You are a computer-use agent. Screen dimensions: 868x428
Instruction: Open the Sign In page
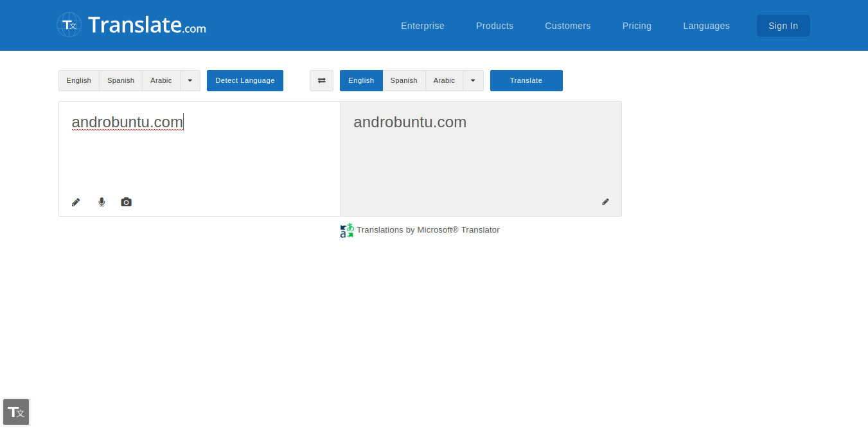point(783,26)
